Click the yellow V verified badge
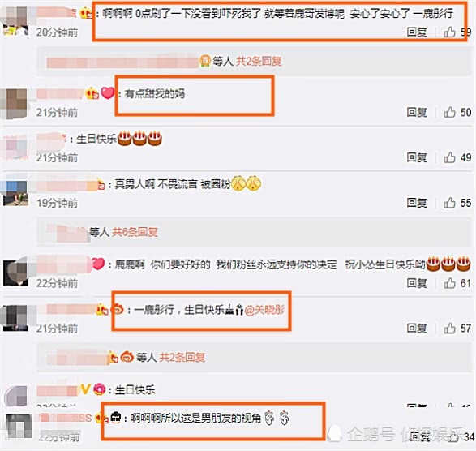This screenshot has width=476, height=451. (x=85, y=389)
